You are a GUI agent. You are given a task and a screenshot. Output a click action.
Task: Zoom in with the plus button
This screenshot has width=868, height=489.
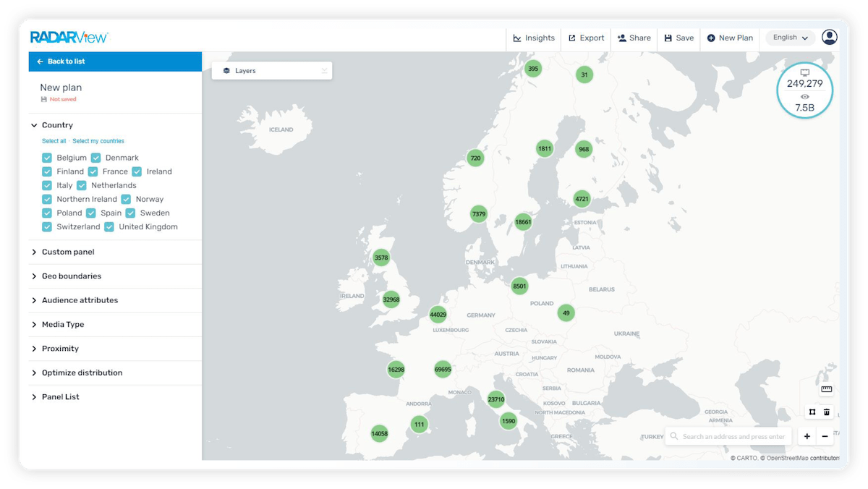click(807, 436)
